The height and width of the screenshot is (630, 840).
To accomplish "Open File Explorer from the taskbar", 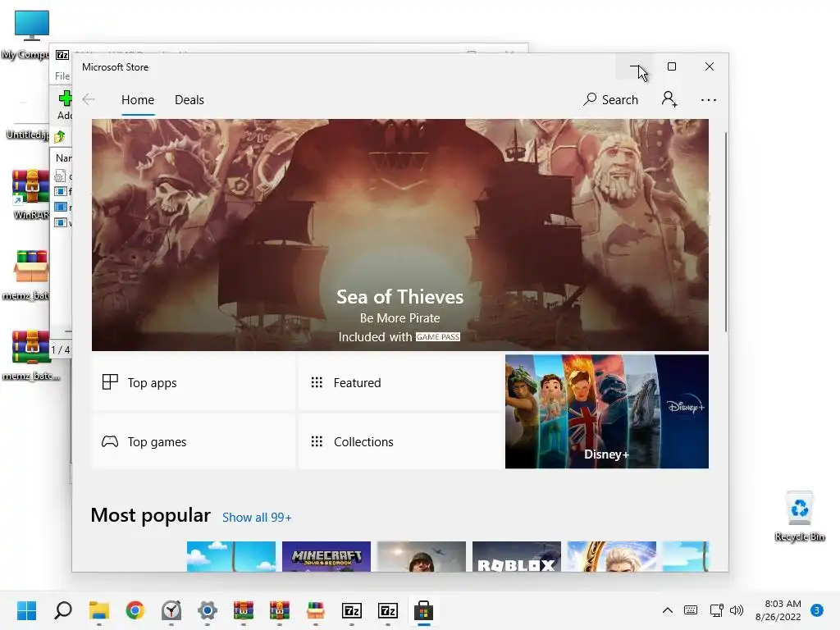I will (x=99, y=610).
